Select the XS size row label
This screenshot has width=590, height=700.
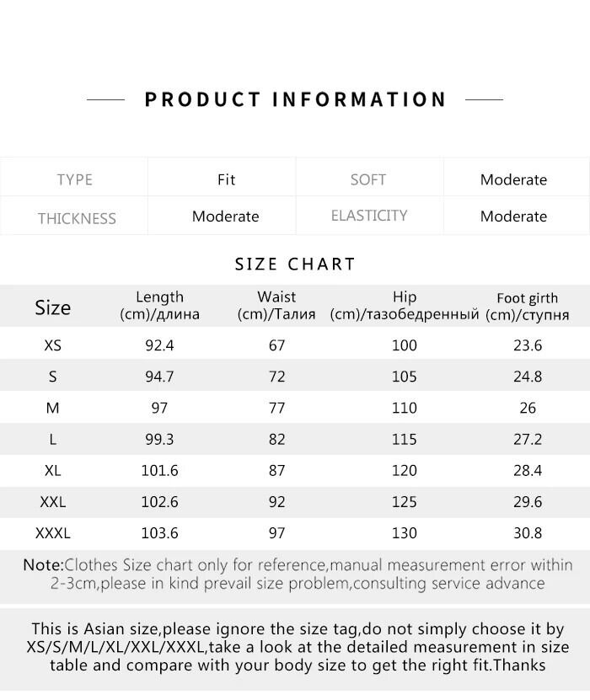tap(52, 345)
